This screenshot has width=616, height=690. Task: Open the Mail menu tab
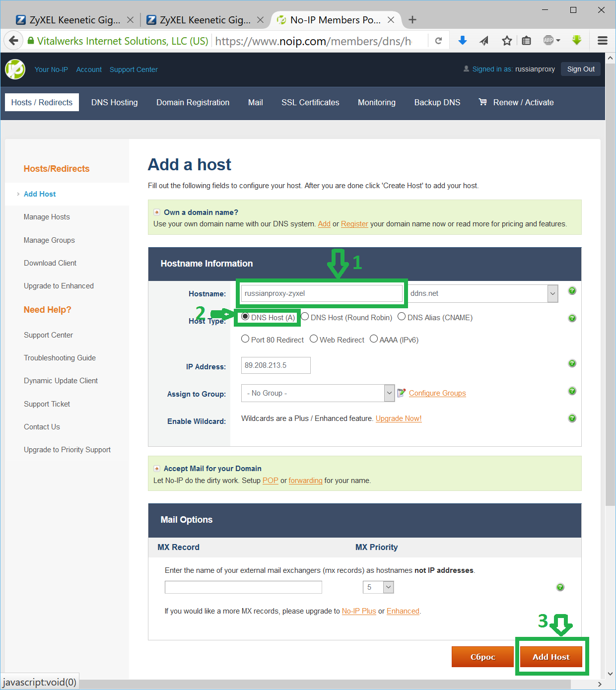point(256,102)
